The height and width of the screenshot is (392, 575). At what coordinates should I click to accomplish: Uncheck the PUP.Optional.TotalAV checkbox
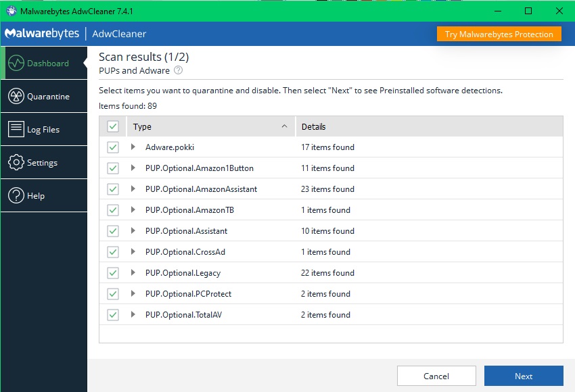pos(113,314)
